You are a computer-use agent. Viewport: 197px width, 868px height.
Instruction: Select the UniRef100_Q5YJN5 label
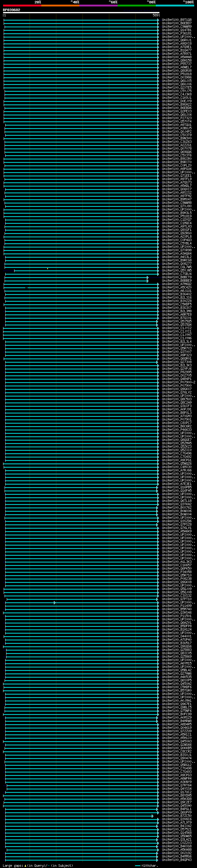tap(176, 271)
